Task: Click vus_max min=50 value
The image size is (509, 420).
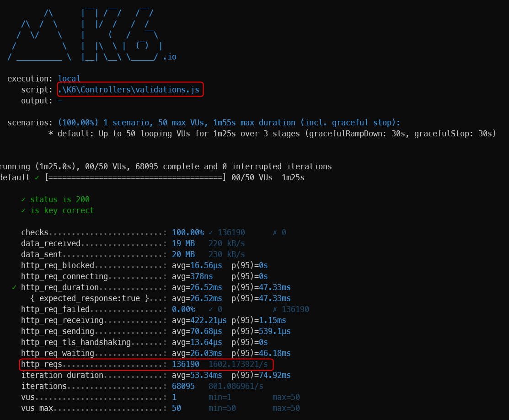Action: coord(222,408)
